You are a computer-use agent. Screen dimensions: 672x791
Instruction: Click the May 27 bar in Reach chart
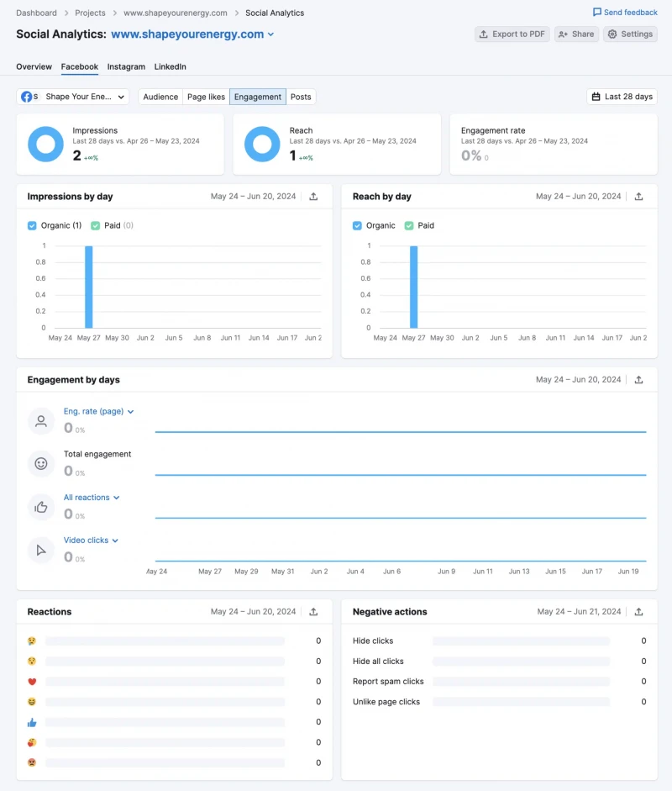414,287
